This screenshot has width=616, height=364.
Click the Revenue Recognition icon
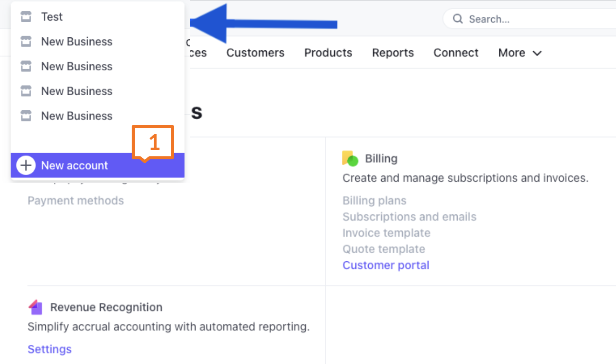point(36,307)
